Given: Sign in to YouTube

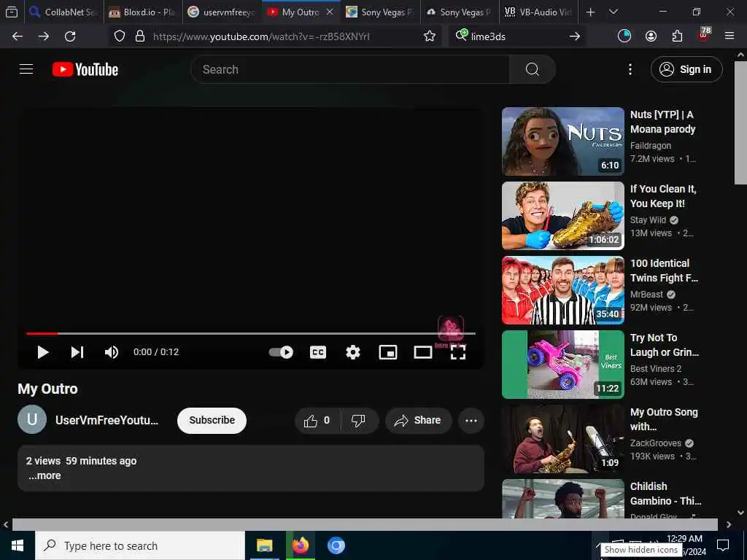Looking at the screenshot, I should pyautogui.click(x=686, y=69).
